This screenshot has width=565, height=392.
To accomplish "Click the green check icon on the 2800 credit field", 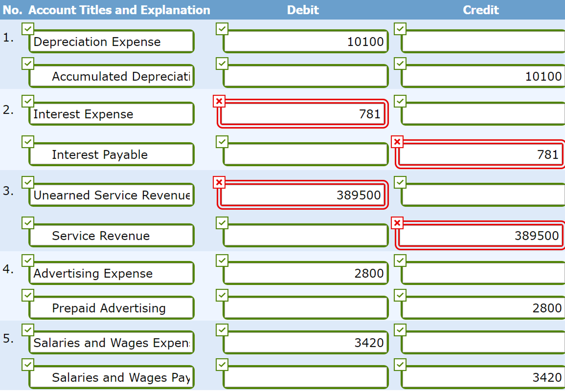I will pyautogui.click(x=400, y=295).
